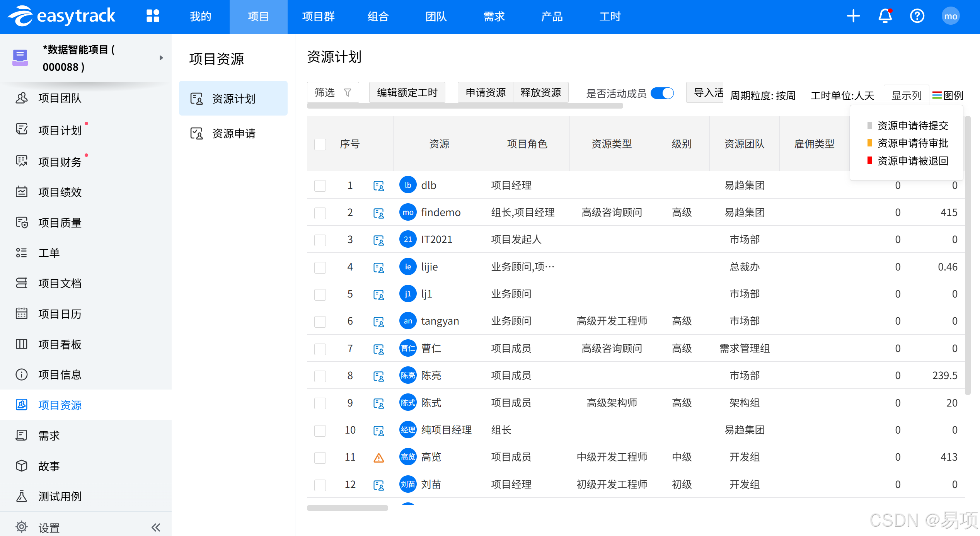
Task: Click the orange 资源申请待审批 legend swatch
Action: click(869, 143)
